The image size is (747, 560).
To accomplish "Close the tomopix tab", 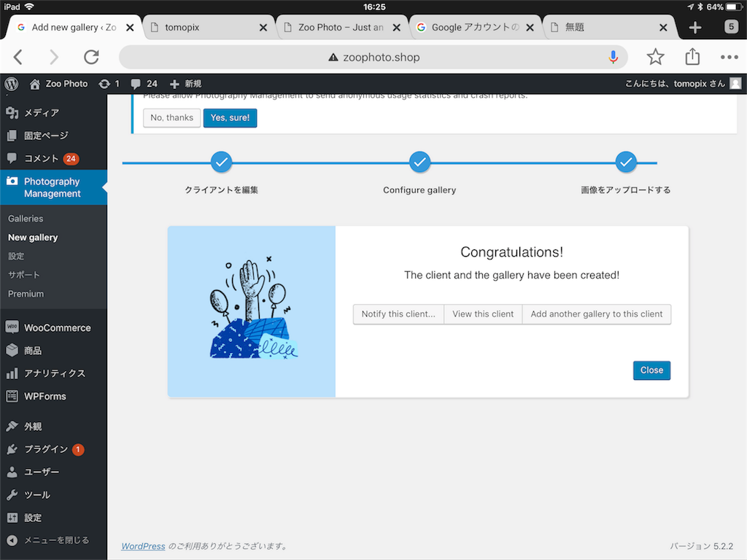I will (x=263, y=28).
